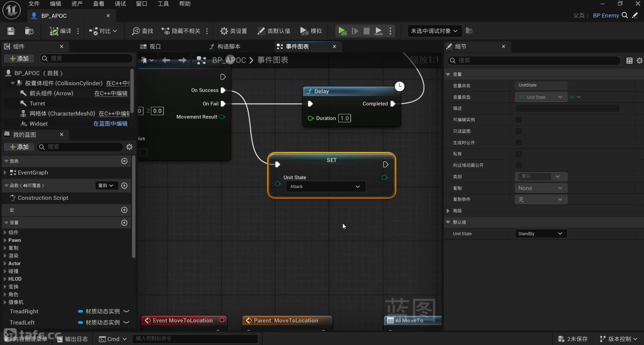
Task: Open Class Defaults panel
Action: click(274, 31)
